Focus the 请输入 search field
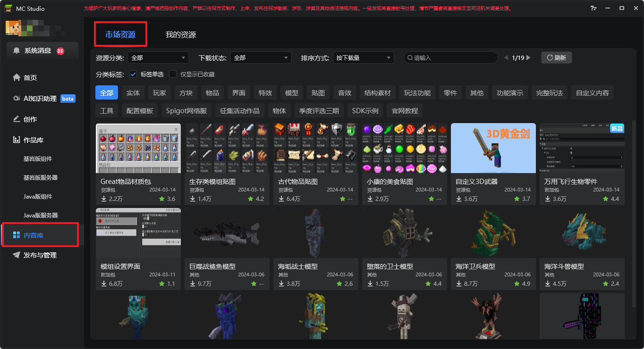644x349 pixels. click(450, 58)
